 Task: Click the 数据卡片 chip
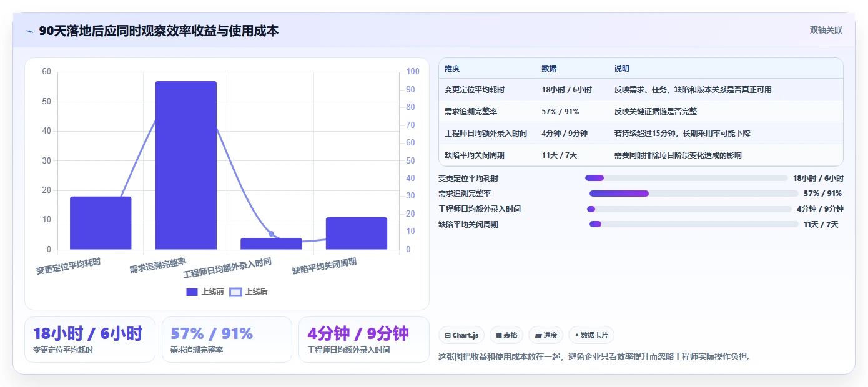[x=591, y=335]
